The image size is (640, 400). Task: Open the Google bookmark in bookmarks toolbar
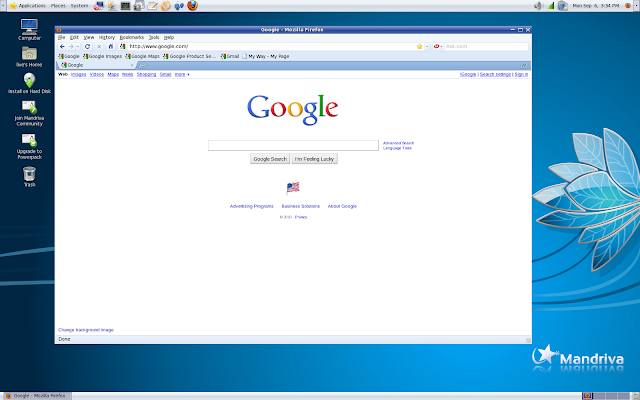click(x=69, y=56)
